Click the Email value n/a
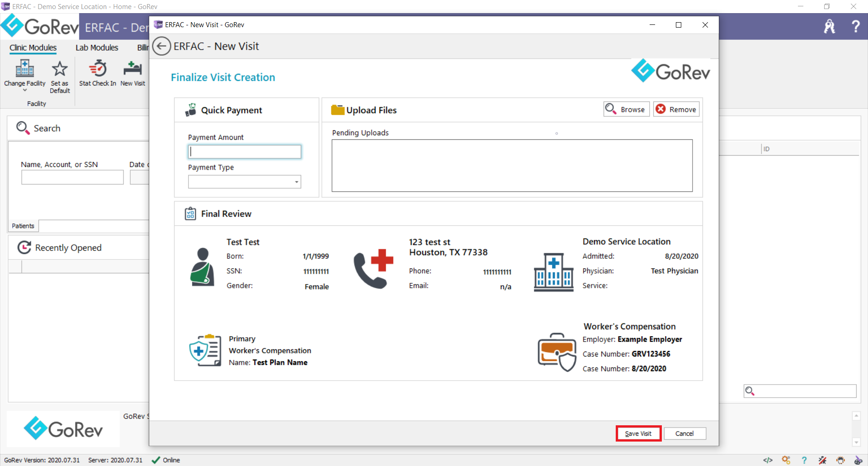This screenshot has height=466, width=868. 505,286
